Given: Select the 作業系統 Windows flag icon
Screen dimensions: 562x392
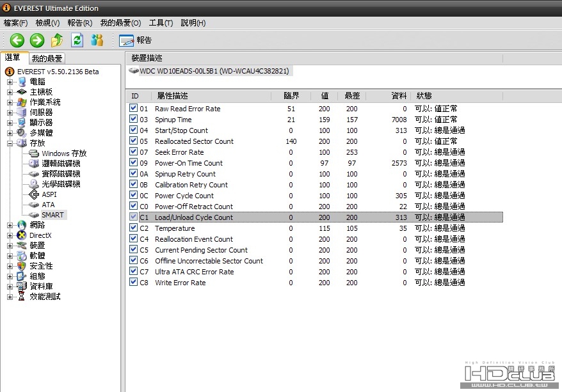Looking at the screenshot, I should pyautogui.click(x=22, y=102).
